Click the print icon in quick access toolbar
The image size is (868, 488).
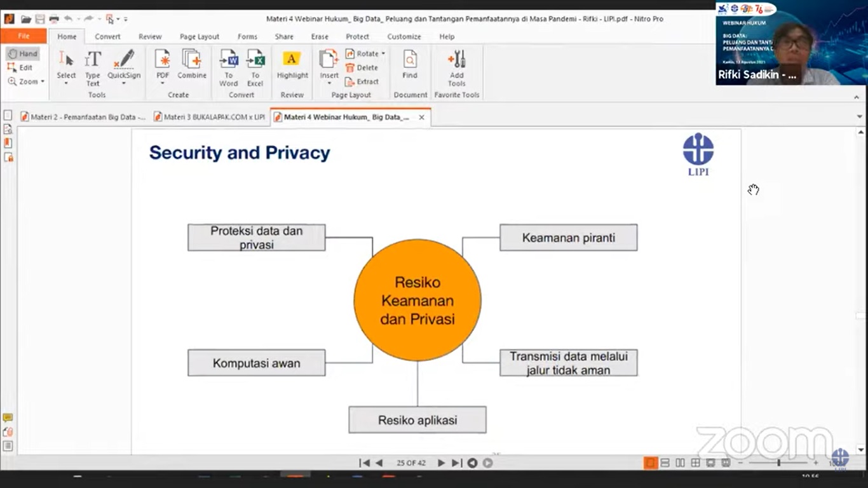54,19
